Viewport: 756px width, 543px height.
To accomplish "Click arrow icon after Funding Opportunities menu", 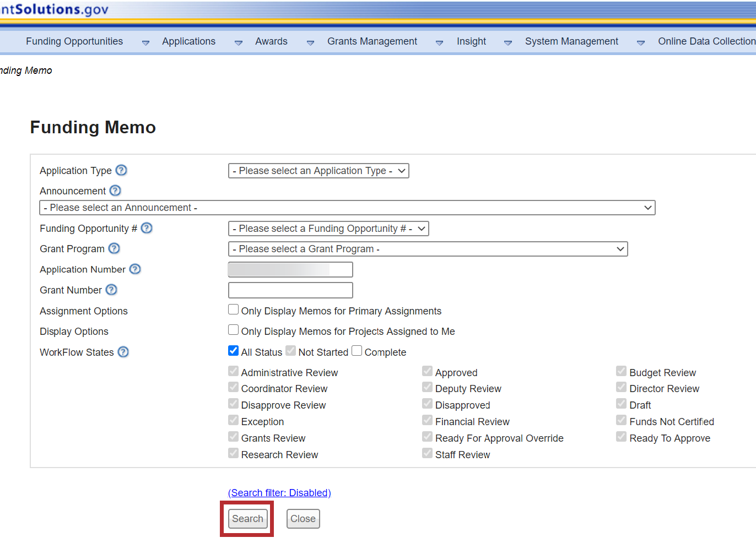I will (145, 42).
